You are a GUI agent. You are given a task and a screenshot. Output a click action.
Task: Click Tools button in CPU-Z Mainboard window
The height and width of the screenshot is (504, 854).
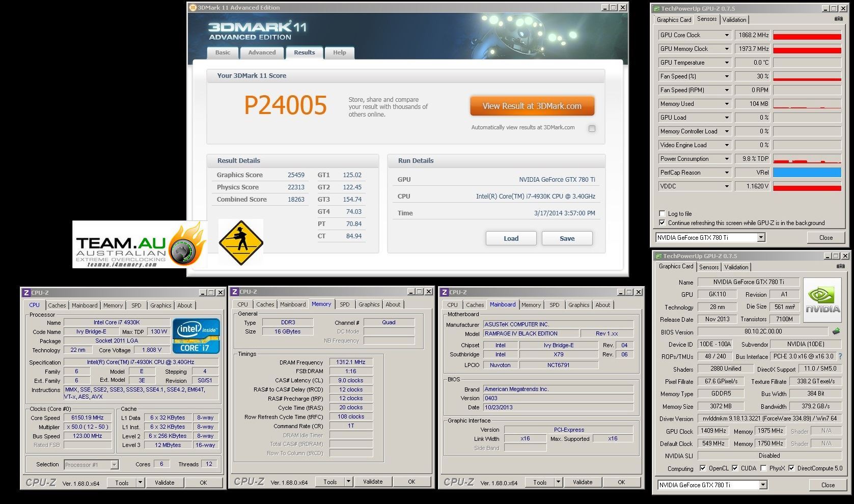tap(540, 482)
